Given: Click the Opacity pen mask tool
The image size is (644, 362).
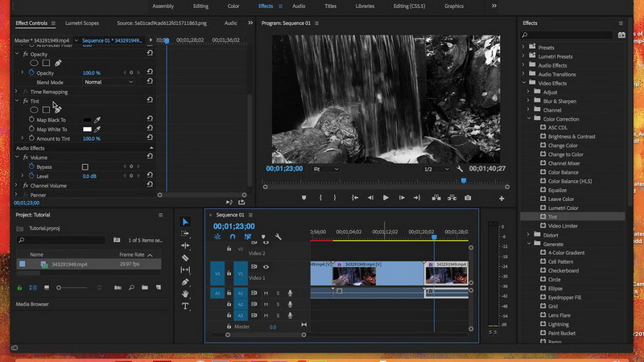Looking at the screenshot, I should 58,64.
